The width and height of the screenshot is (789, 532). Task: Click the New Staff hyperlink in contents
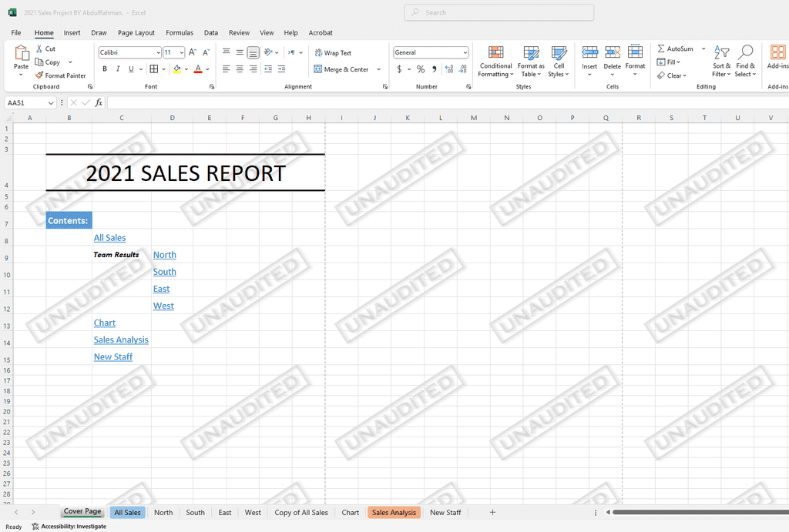pos(113,356)
